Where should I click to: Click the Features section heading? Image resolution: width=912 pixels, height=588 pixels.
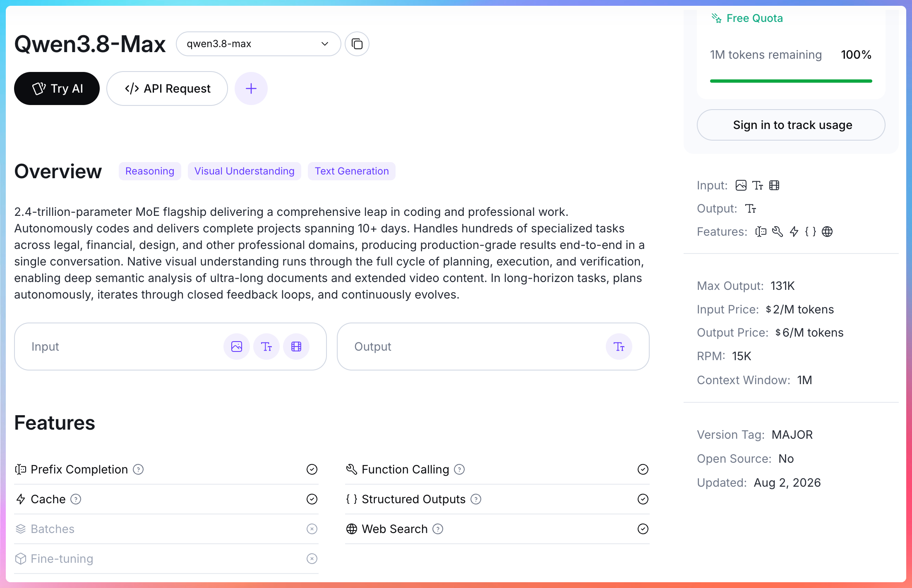55,423
